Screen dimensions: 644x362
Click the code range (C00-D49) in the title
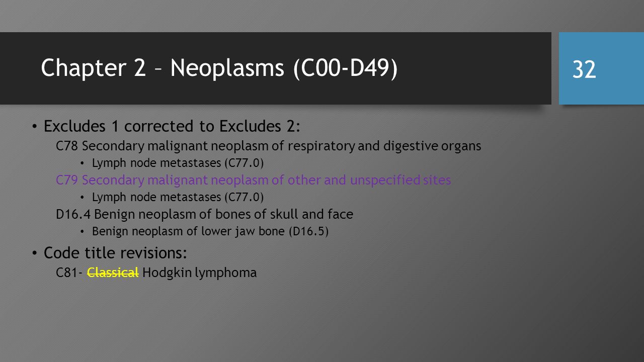tap(346, 68)
